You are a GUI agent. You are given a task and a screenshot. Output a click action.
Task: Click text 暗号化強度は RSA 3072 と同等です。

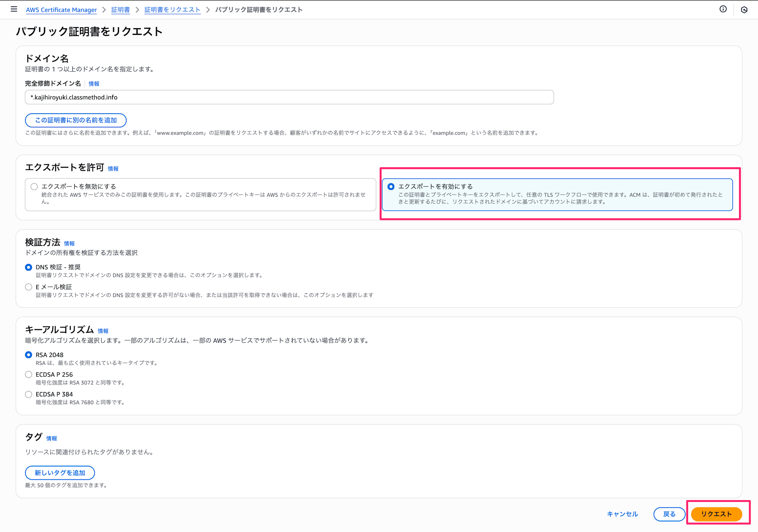coord(81,383)
